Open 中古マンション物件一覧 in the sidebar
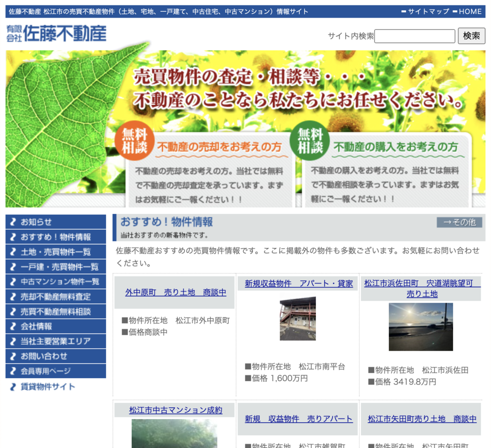This screenshot has height=448, width=491. click(56, 282)
